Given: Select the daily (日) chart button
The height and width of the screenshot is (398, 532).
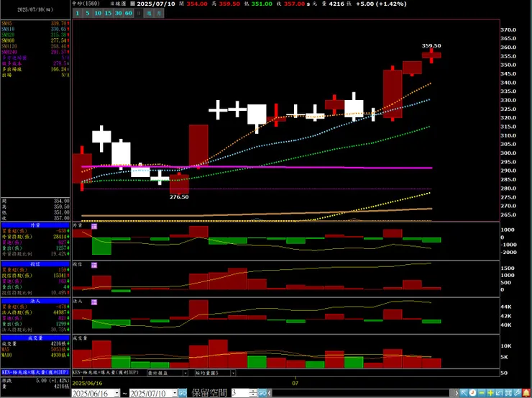Looking at the screenshot, I should (139, 13).
